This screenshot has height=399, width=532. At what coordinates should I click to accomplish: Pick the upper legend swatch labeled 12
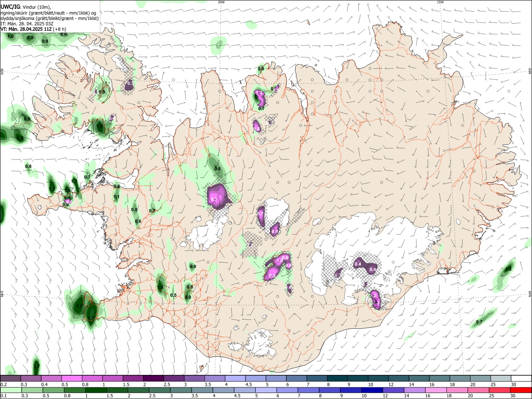point(398,379)
